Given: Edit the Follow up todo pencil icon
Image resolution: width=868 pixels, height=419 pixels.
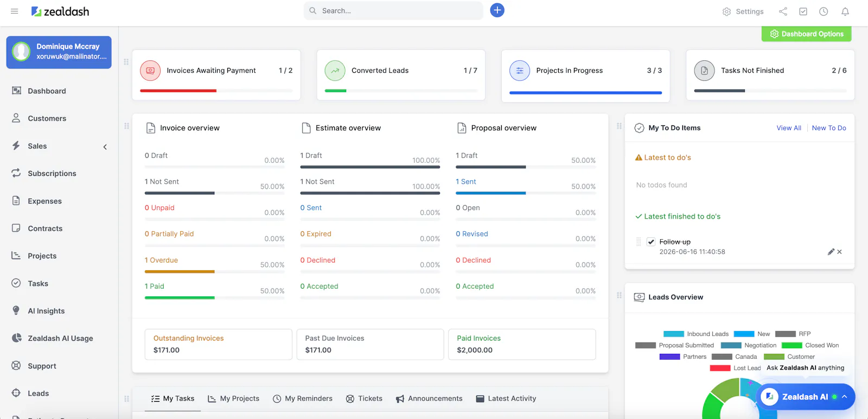Looking at the screenshot, I should (831, 252).
